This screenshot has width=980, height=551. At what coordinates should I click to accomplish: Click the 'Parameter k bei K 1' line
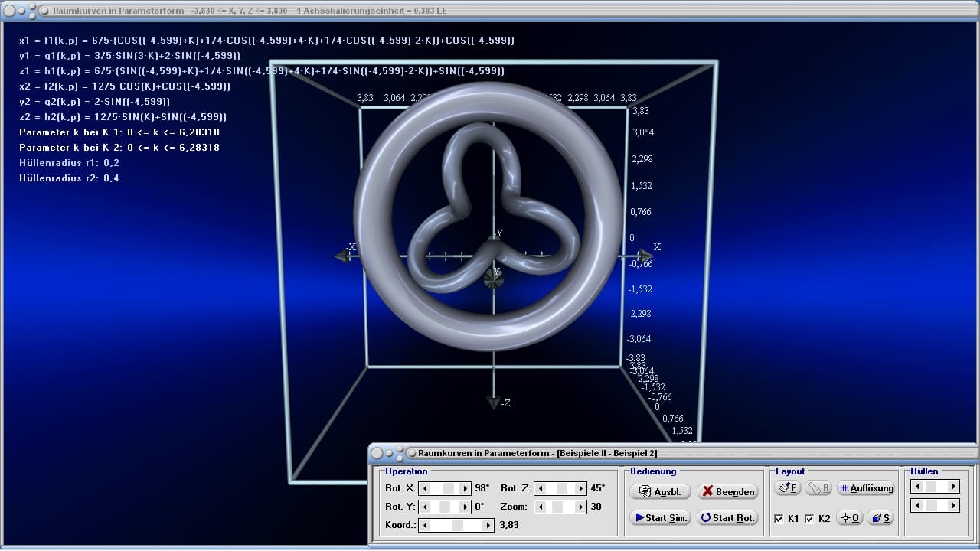pyautogui.click(x=119, y=132)
